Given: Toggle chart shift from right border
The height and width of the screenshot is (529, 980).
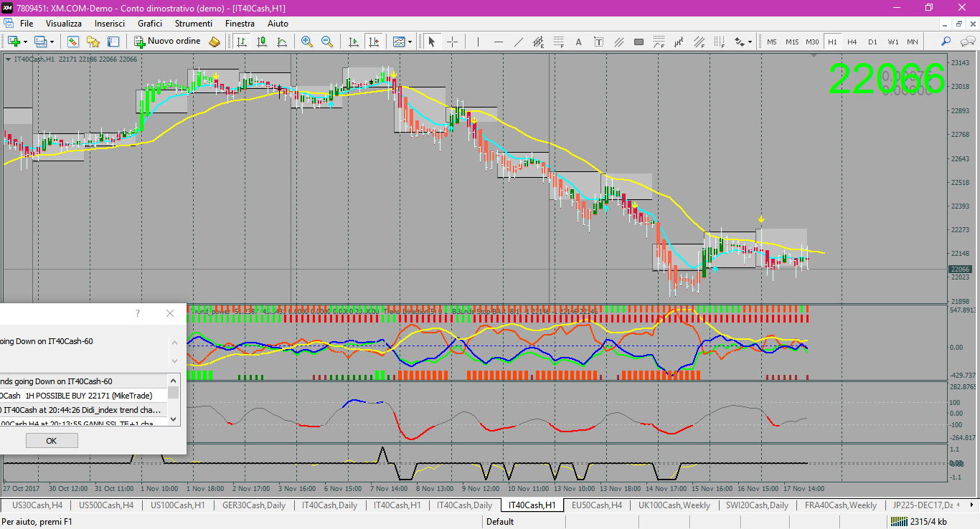Looking at the screenshot, I should click(374, 42).
